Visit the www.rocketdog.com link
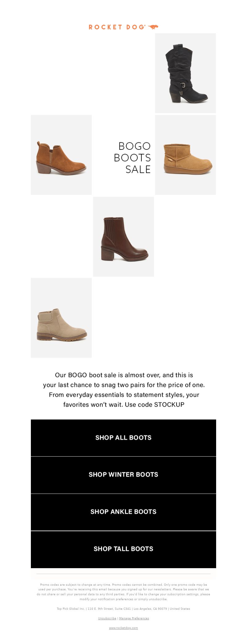The width and height of the screenshot is (247, 644). pyautogui.click(x=124, y=628)
